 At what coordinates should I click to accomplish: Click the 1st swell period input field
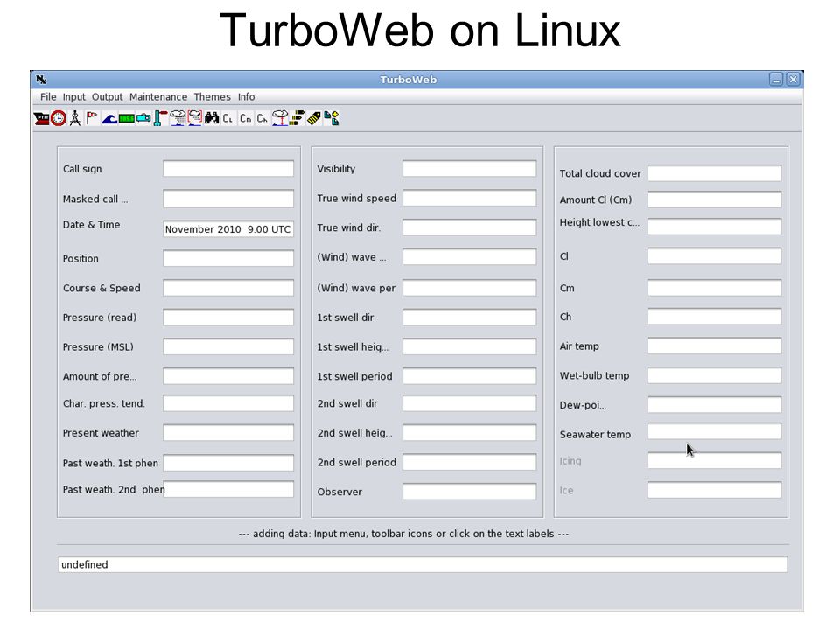coord(469,376)
